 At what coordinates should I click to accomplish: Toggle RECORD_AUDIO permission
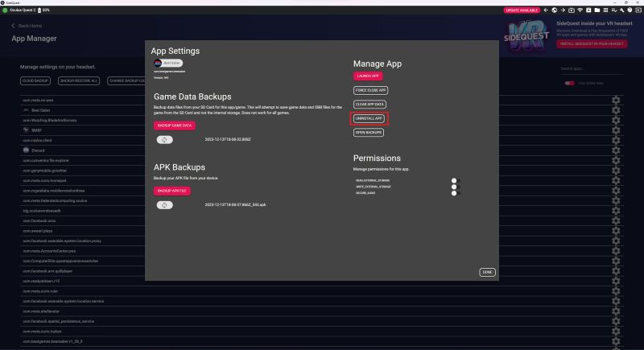click(455, 193)
